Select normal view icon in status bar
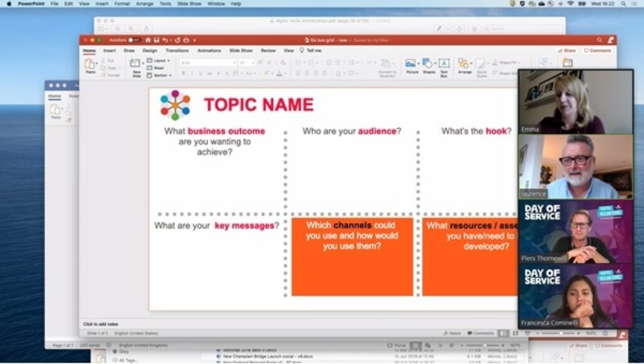 click(x=503, y=333)
